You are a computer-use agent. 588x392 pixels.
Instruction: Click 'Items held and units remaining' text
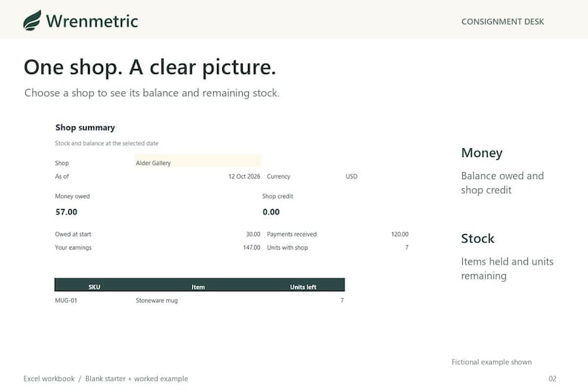tap(507, 268)
